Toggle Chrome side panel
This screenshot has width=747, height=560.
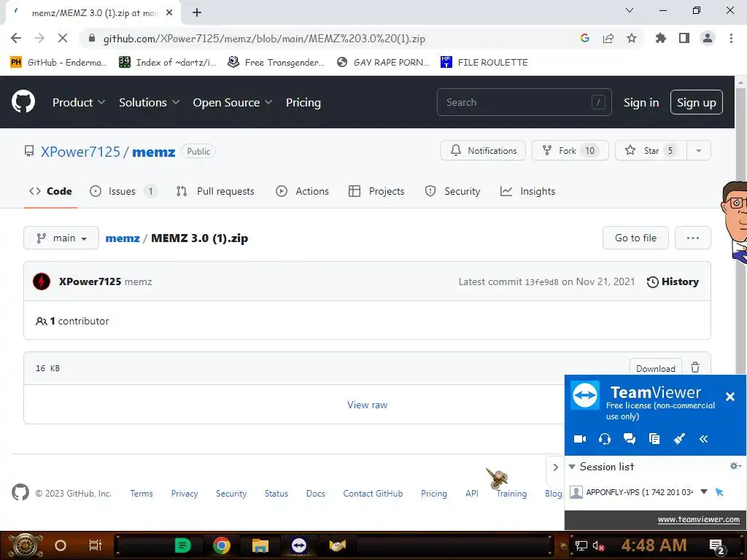[684, 38]
